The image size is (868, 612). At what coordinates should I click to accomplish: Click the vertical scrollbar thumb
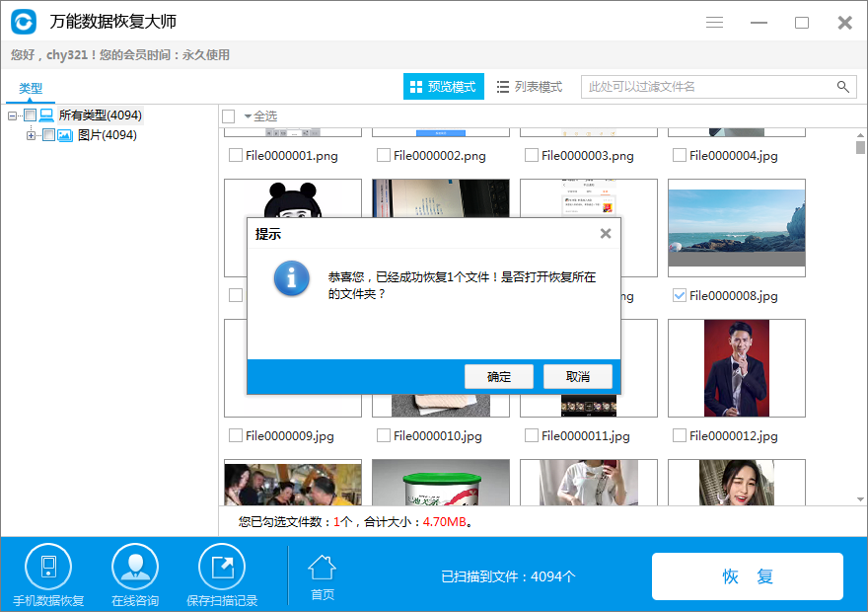[x=860, y=147]
